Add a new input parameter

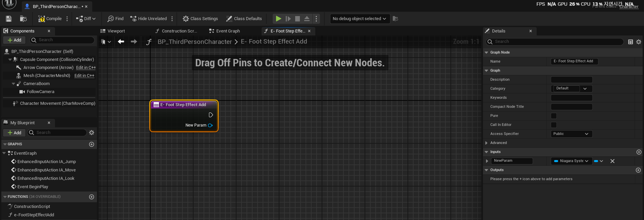[639, 152]
